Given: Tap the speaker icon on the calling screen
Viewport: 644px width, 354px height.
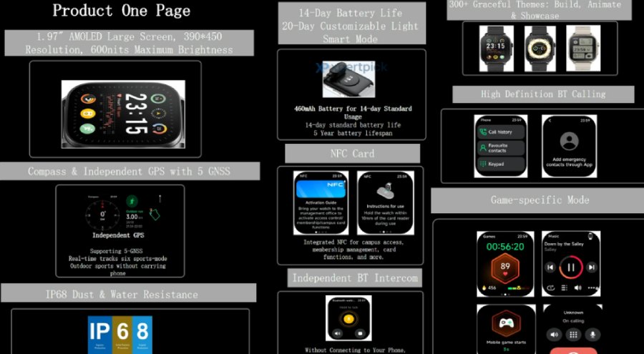Looking at the screenshot, I should coord(553,334).
